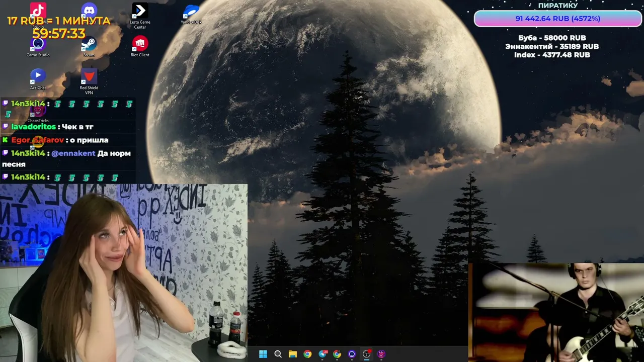This screenshot has height=362, width=644.
Task: Select the Red Shield VPN desktop icon
Action: tap(89, 81)
